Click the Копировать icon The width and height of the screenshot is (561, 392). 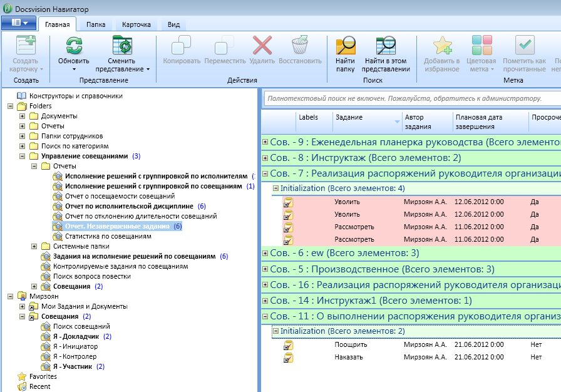(x=182, y=45)
